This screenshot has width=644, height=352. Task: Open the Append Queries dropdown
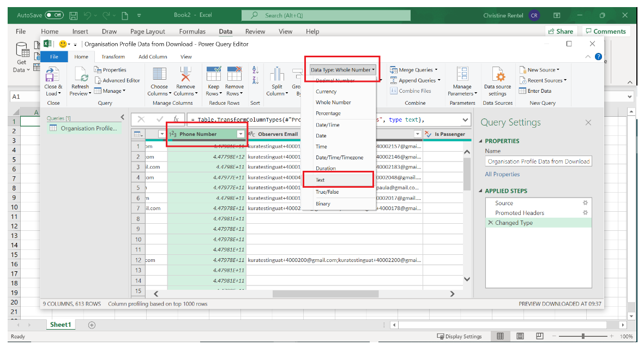point(415,80)
